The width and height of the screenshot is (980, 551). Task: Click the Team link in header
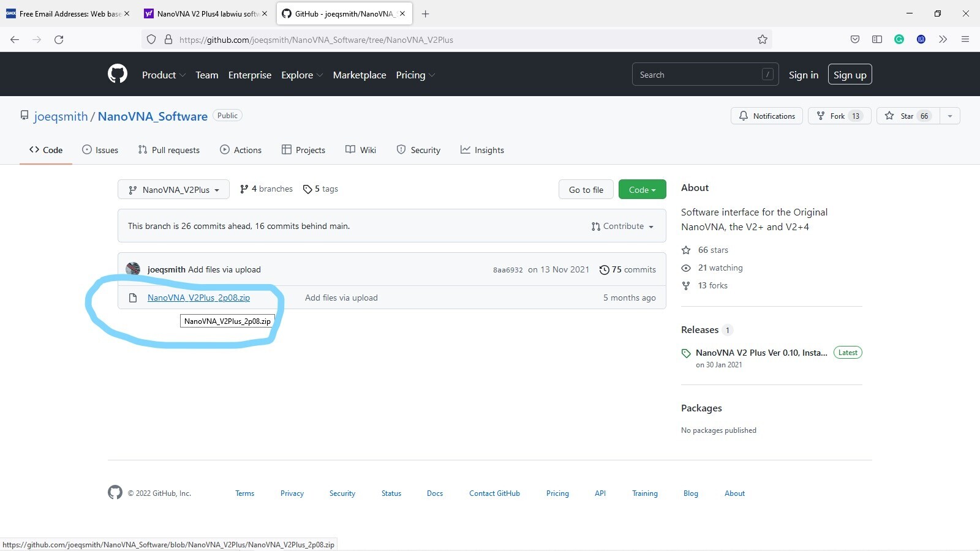pos(207,75)
